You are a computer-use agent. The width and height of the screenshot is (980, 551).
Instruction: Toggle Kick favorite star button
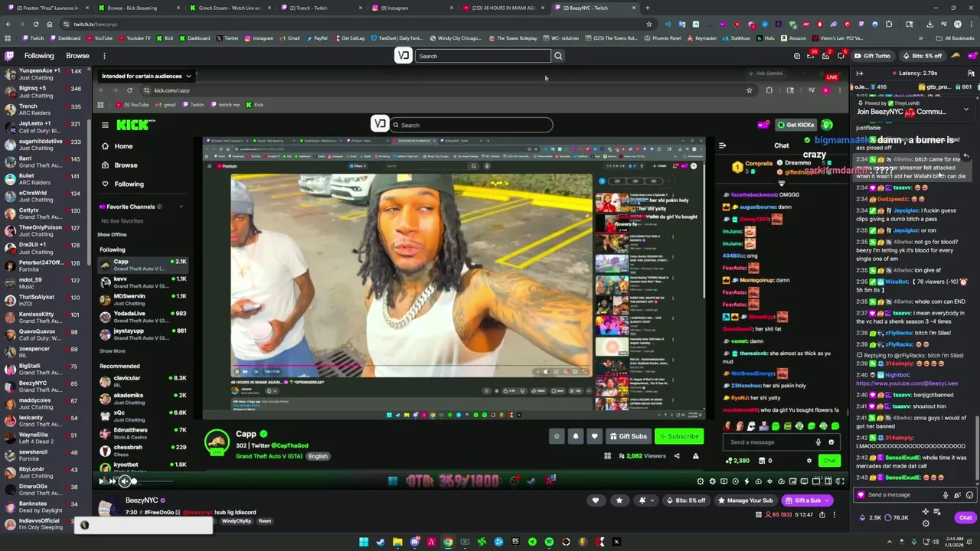point(557,436)
